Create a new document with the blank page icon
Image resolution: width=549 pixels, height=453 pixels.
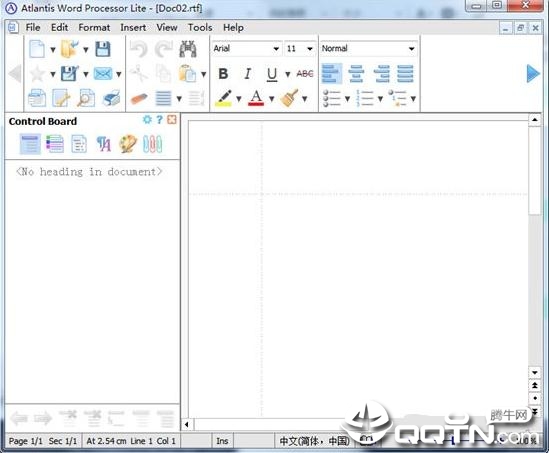37,49
